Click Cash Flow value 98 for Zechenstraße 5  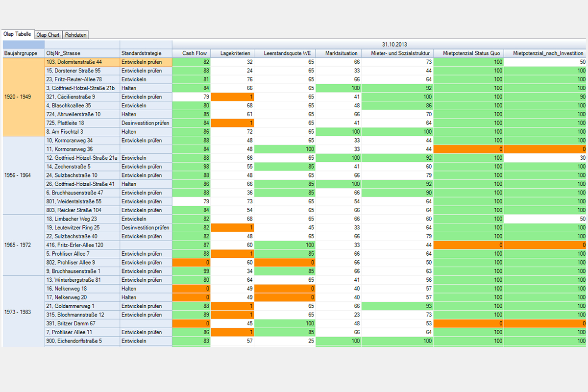pyautogui.click(x=192, y=167)
